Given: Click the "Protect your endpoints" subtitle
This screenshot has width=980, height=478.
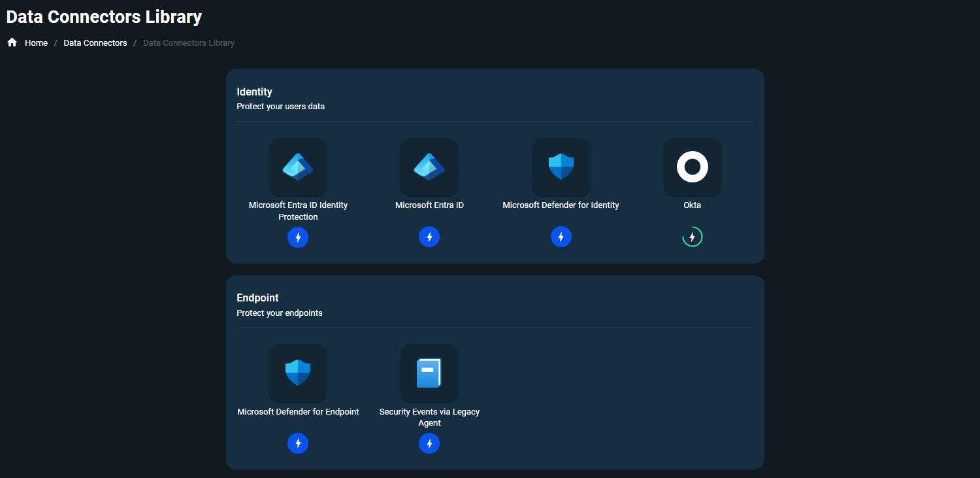Looking at the screenshot, I should tap(280, 313).
